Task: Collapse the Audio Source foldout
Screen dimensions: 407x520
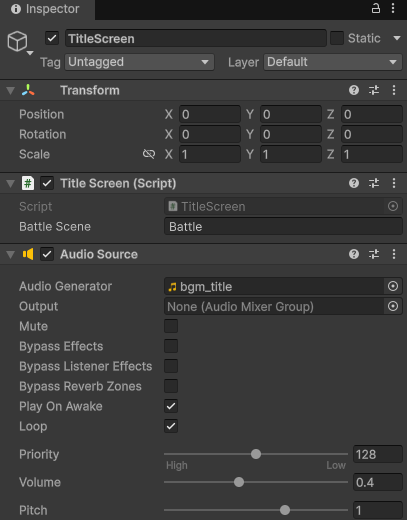Action: (11, 255)
